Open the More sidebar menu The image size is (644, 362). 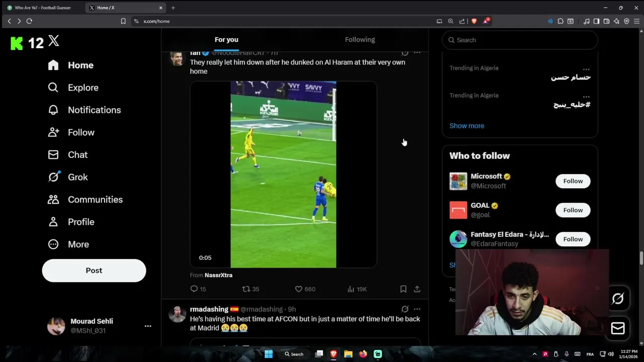(x=68, y=244)
